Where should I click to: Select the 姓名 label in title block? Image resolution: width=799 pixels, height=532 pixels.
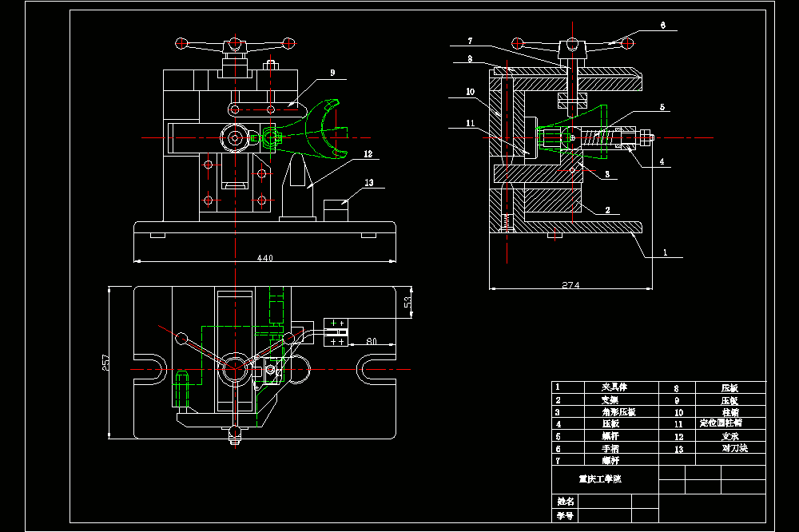[x=565, y=502]
